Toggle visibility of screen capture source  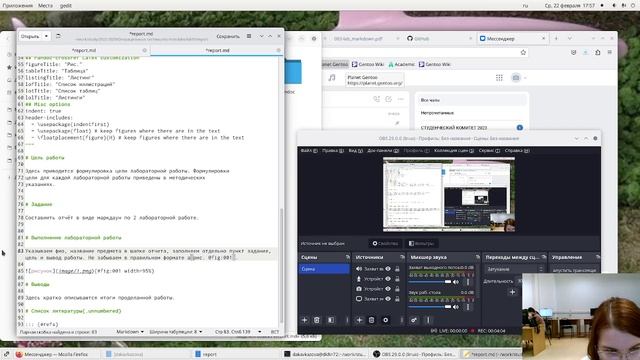[388, 299]
